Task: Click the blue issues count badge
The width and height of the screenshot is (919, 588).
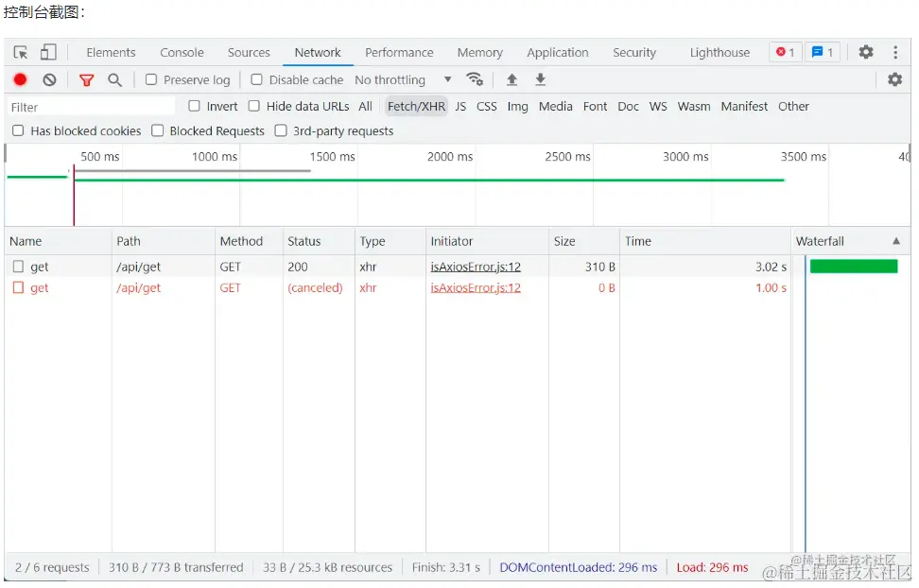Action: pyautogui.click(x=823, y=52)
